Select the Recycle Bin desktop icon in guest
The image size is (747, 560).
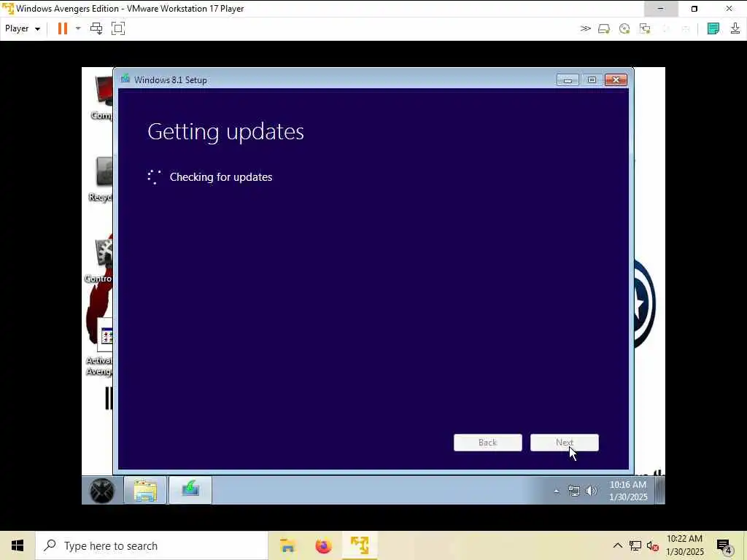click(x=101, y=179)
